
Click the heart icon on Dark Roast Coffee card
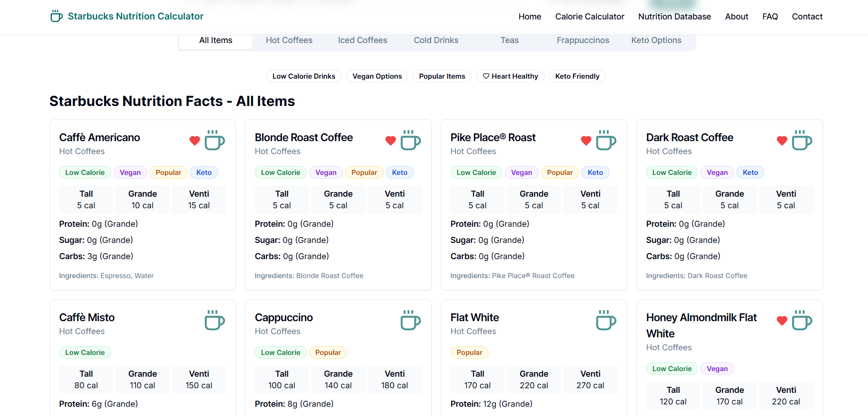[782, 141]
